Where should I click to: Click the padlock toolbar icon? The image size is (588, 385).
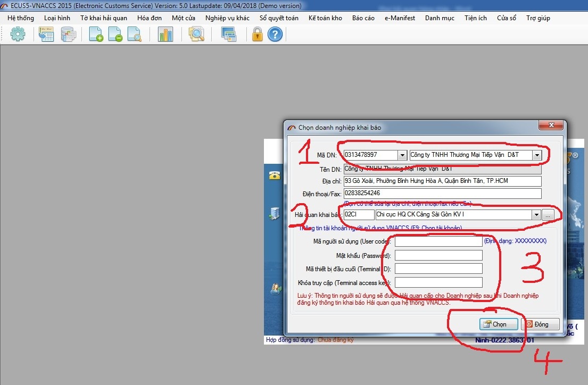click(x=258, y=35)
